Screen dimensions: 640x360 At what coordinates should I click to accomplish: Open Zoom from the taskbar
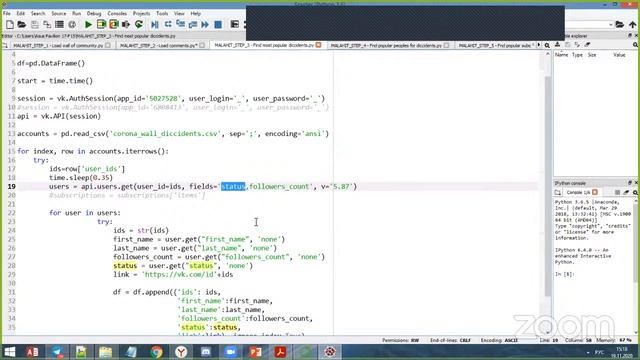tap(231, 352)
